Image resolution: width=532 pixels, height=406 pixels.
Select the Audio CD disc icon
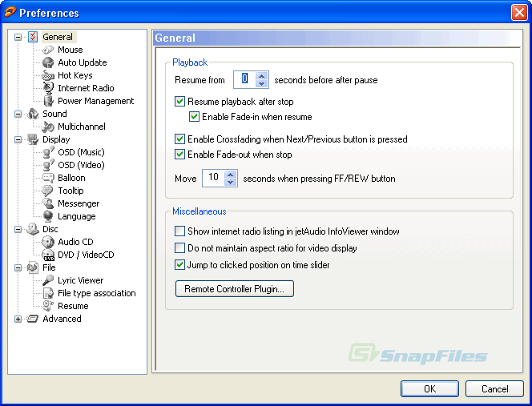tap(48, 242)
